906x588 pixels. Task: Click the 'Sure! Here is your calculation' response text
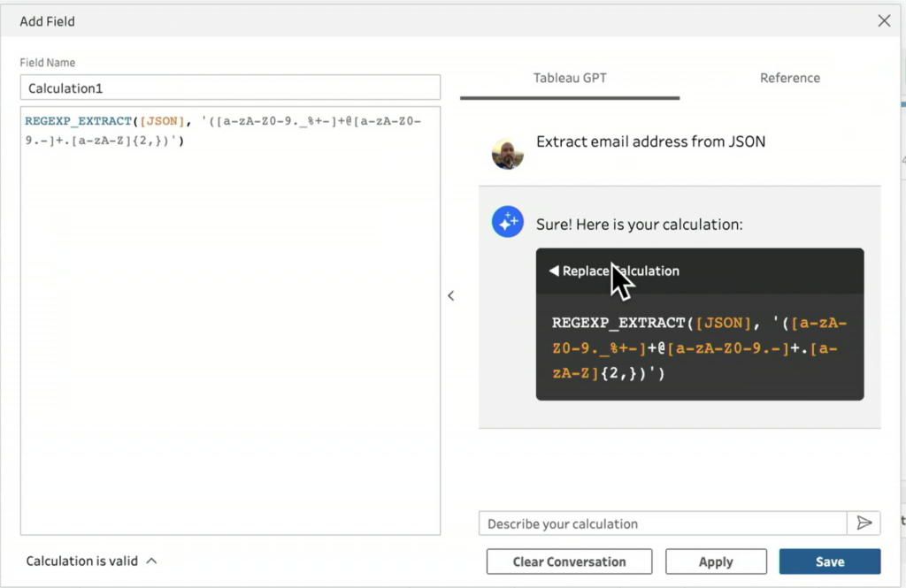tap(639, 225)
